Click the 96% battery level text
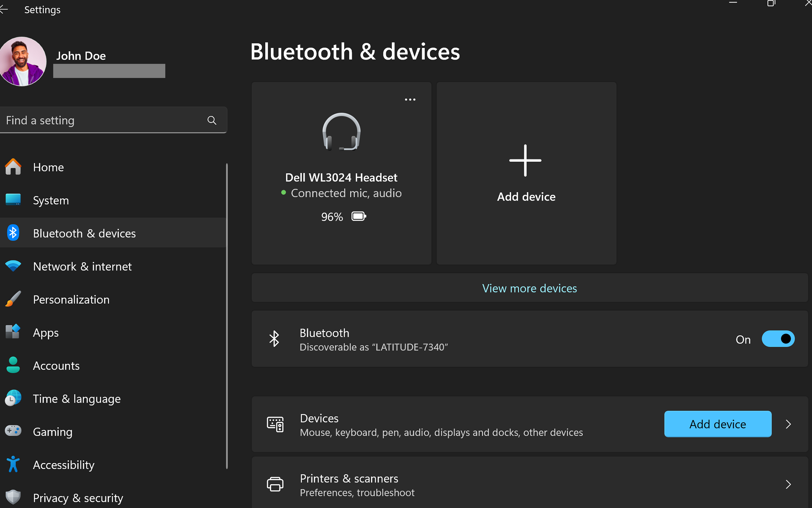Viewport: 812px width, 508px height. coord(332,217)
